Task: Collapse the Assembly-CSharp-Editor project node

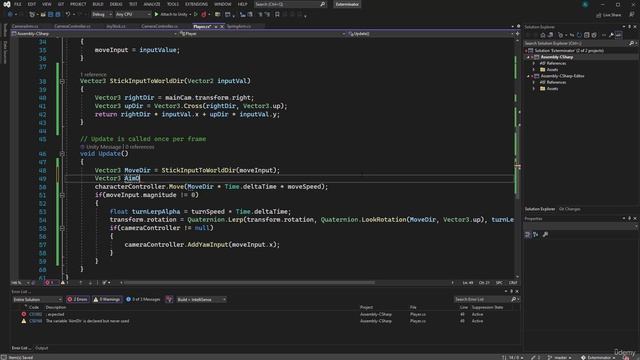Action: pos(528,76)
